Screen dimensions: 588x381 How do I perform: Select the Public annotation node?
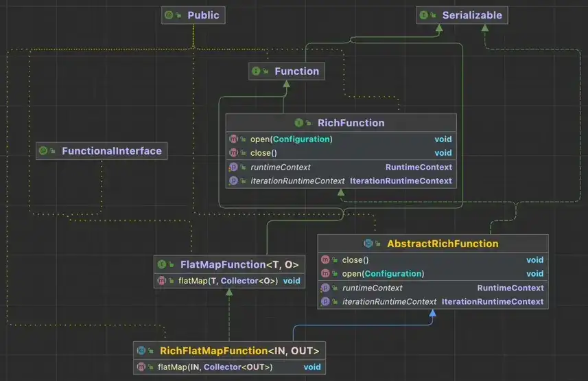(x=193, y=15)
